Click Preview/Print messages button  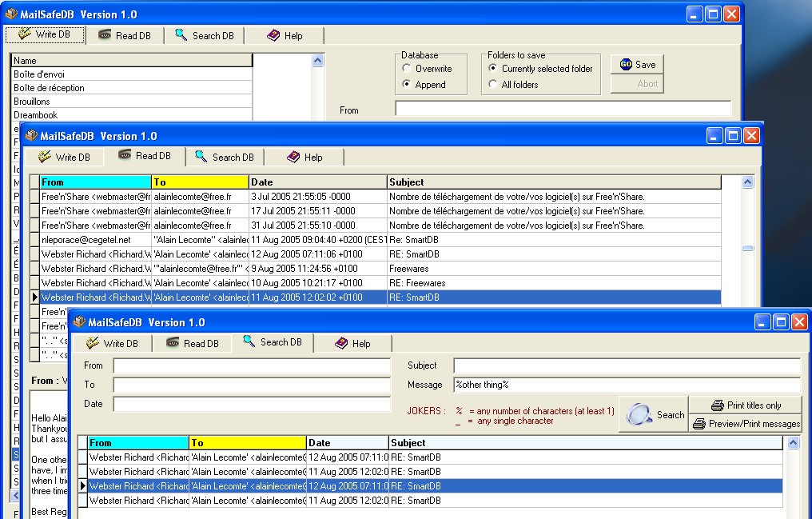click(745, 424)
